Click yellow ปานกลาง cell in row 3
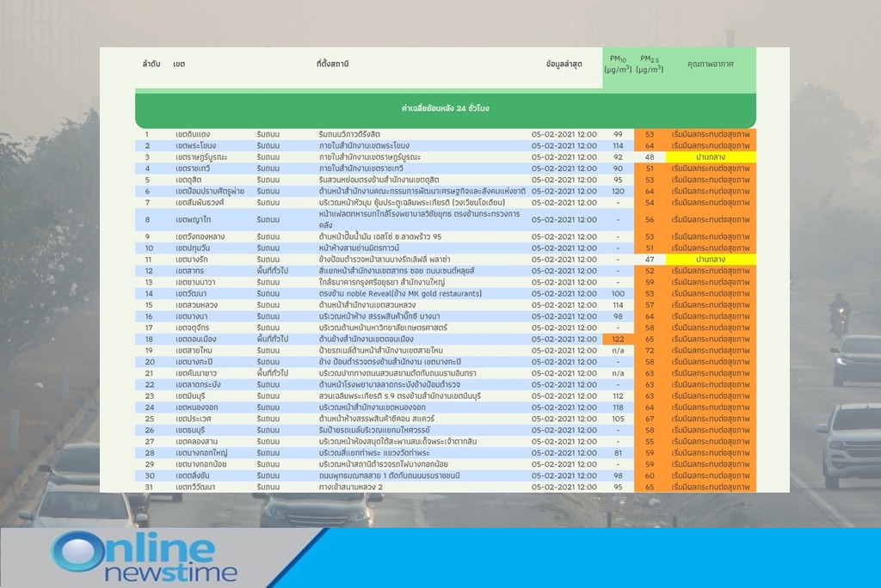881x588 pixels. pos(710,157)
